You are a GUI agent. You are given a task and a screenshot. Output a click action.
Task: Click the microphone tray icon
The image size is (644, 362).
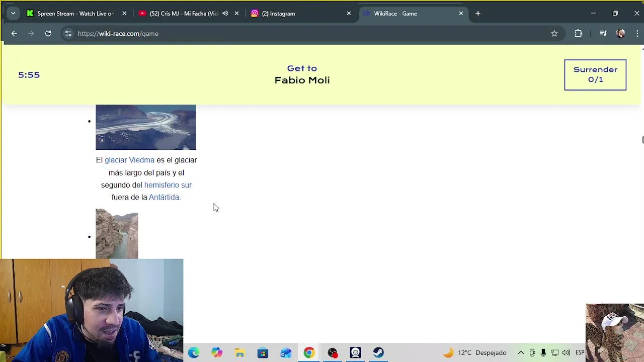tap(543, 353)
